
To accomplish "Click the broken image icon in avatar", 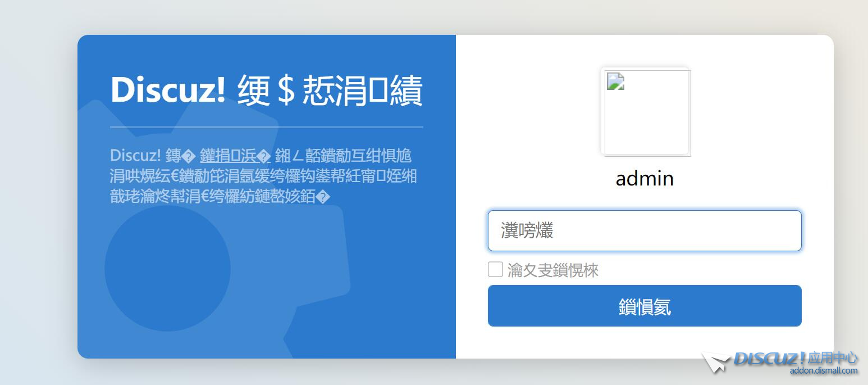I will (x=616, y=81).
